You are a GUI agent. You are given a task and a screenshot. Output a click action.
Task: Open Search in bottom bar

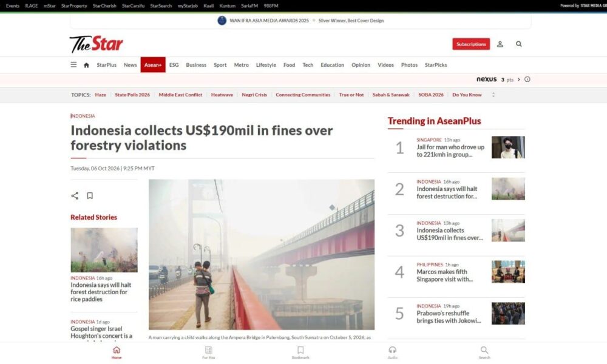(484, 352)
